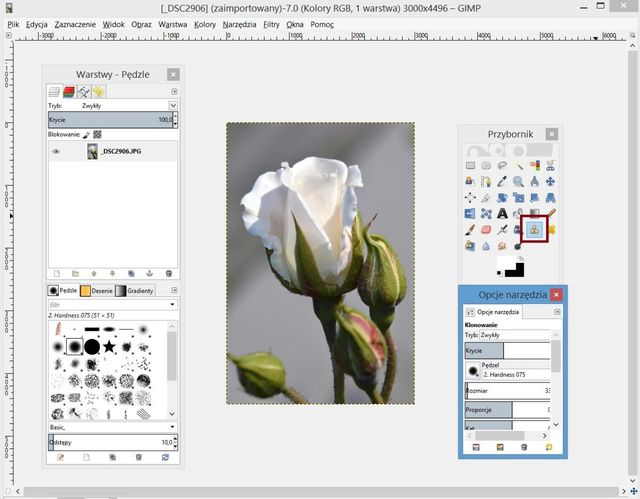Open the layer Tryb mode dropdown
Screen dimensions: 640x499
tap(172, 105)
